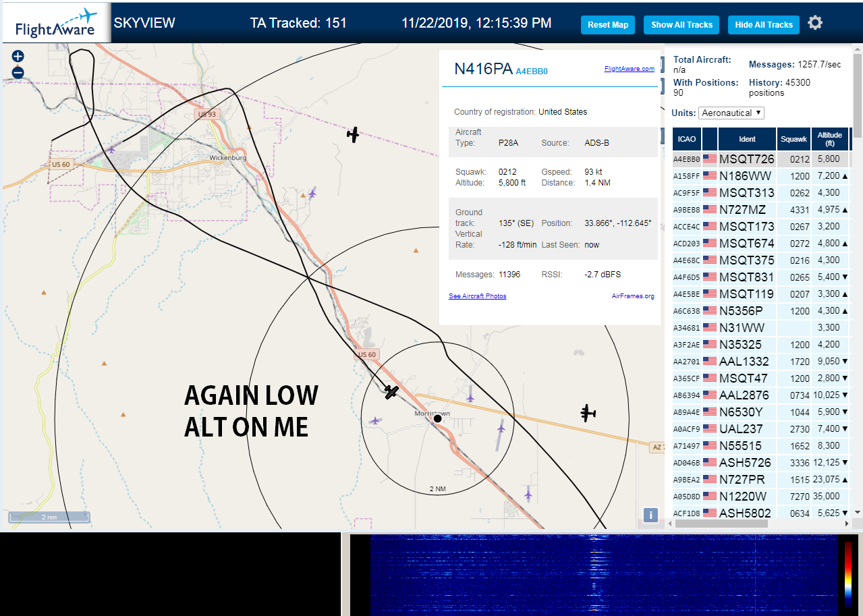The image size is (863, 616).
Task: Select the black aircraft north of the info panel
Action: coord(353,135)
